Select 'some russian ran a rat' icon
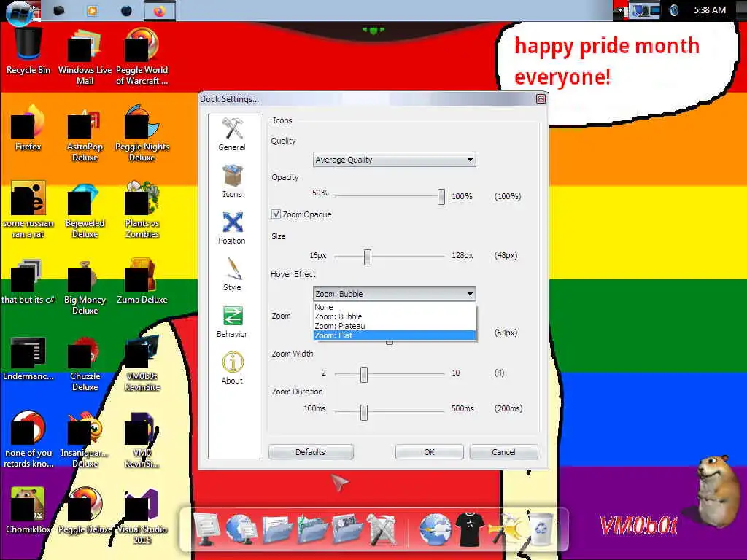This screenshot has width=747, height=560. coord(28,211)
